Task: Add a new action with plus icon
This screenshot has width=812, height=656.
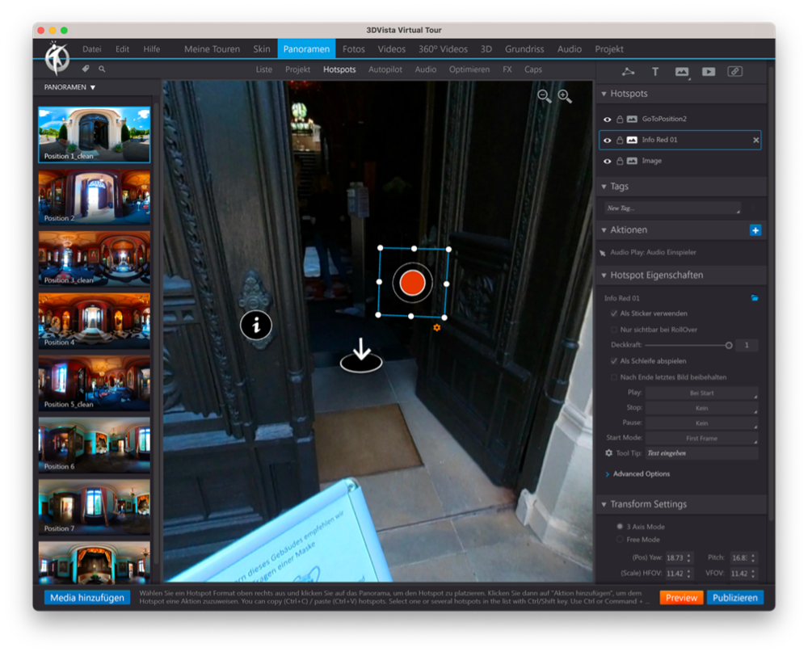Action: 755,230
